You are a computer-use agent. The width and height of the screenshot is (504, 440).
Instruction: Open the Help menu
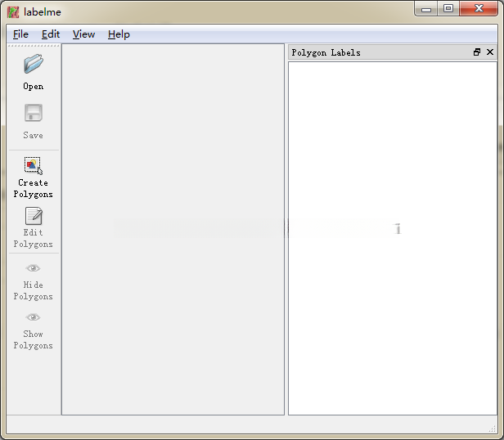[x=119, y=34]
